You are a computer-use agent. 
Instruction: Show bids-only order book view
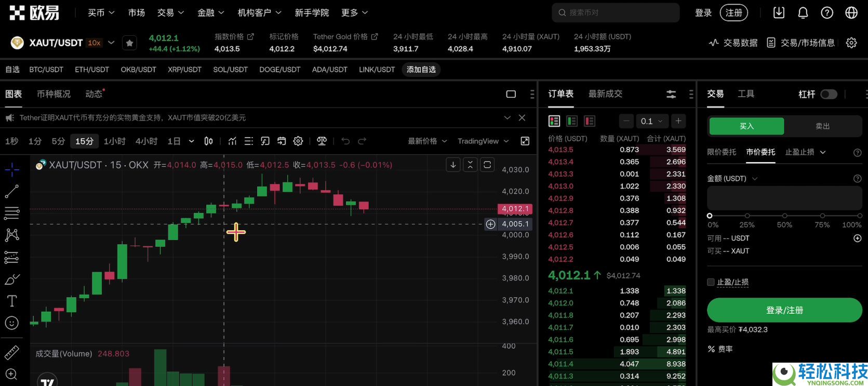(572, 121)
